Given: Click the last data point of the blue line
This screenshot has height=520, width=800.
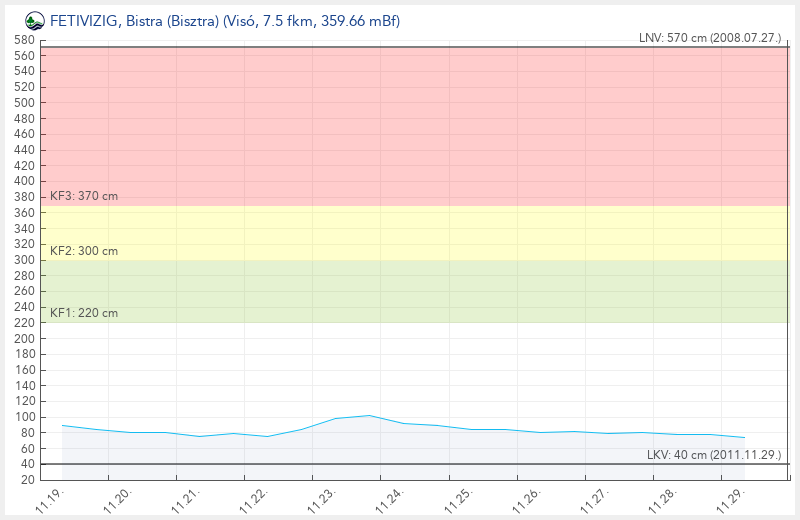Looking at the screenshot, I should (744, 437).
